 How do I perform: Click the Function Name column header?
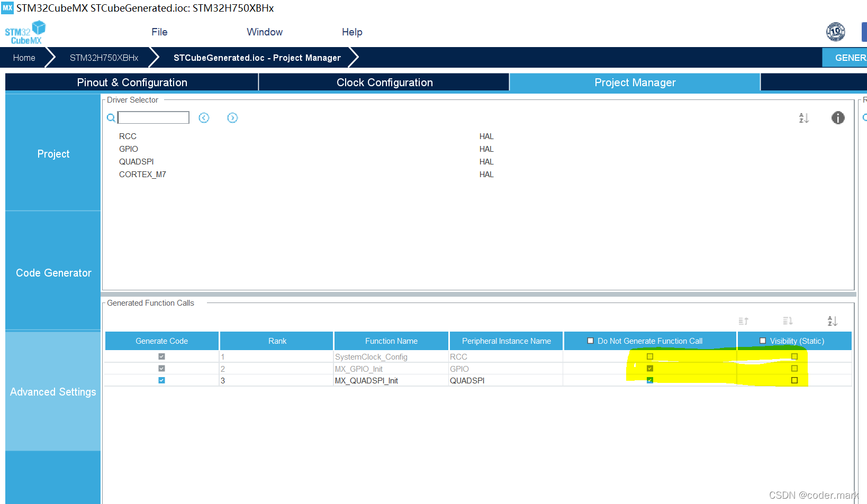(x=391, y=341)
